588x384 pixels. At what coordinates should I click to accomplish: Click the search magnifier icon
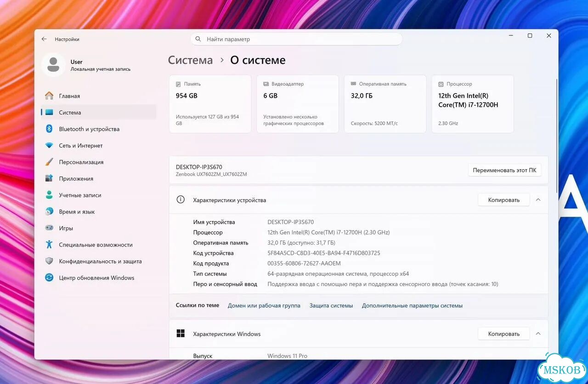[x=198, y=39]
